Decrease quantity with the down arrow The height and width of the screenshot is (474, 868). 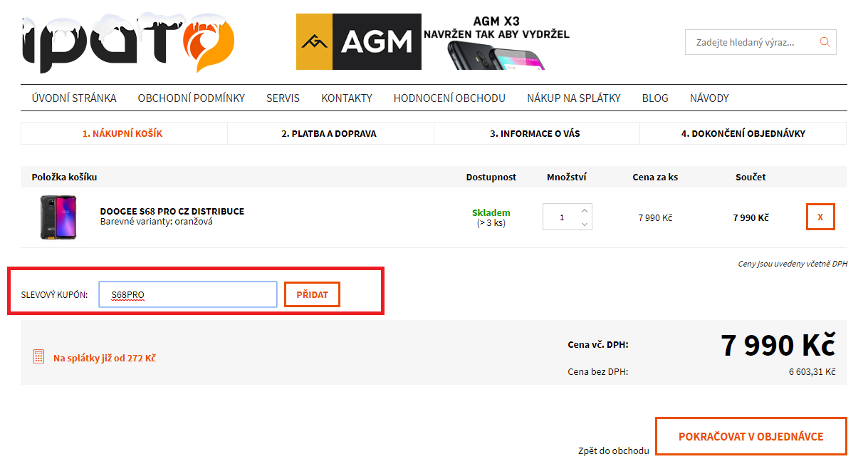point(585,224)
